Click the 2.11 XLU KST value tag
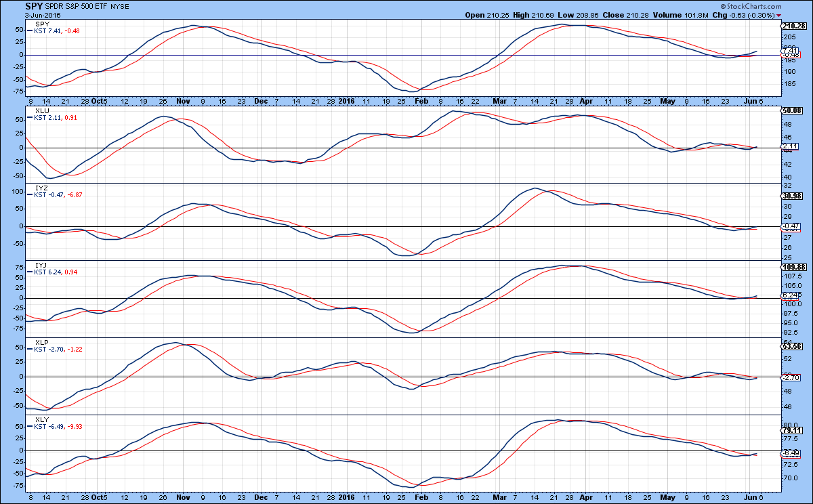The width and height of the screenshot is (813, 504). click(790, 146)
